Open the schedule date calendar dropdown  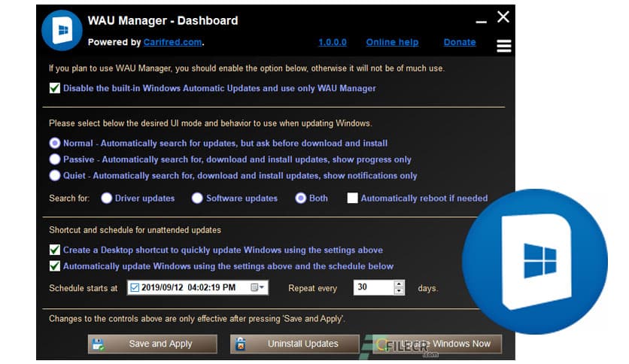[x=257, y=287]
